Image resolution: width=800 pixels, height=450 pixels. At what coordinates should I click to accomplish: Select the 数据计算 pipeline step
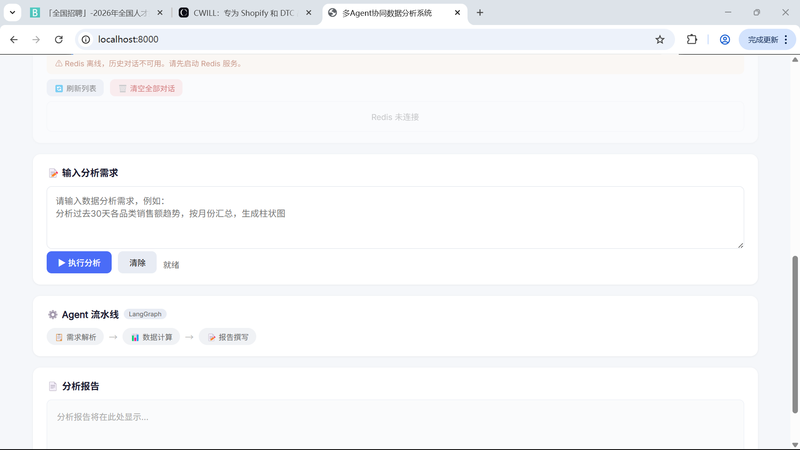[151, 337]
